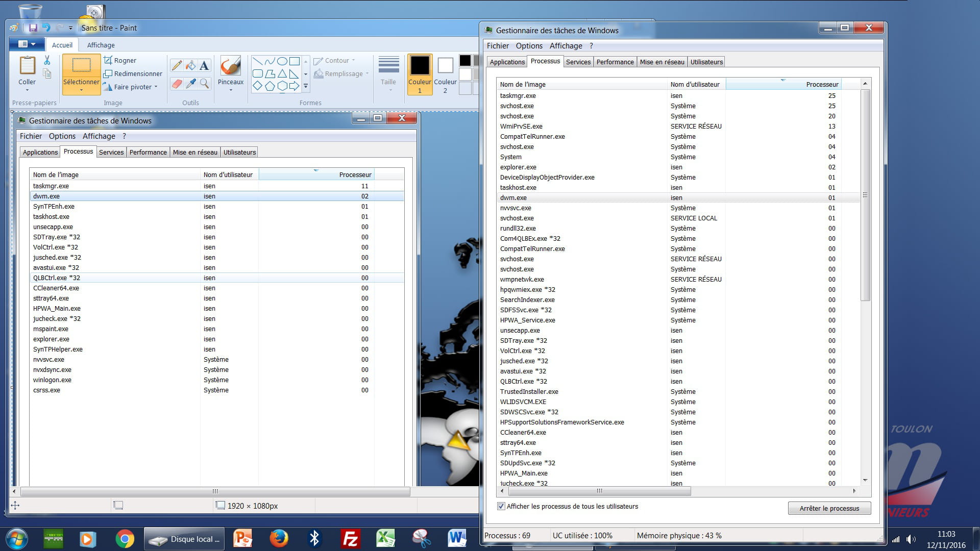Open the Quick Access Toolbar customize arrow
This screenshot has width=980, height=551.
tap(70, 28)
